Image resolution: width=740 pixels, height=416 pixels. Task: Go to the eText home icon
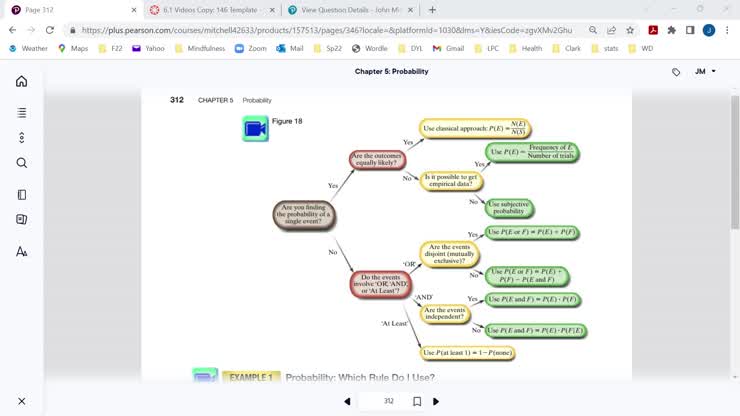22,81
